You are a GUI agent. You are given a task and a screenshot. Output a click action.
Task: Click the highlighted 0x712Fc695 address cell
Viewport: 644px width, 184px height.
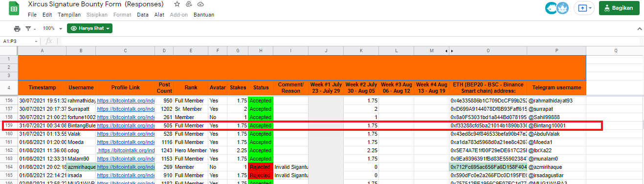click(x=488, y=167)
